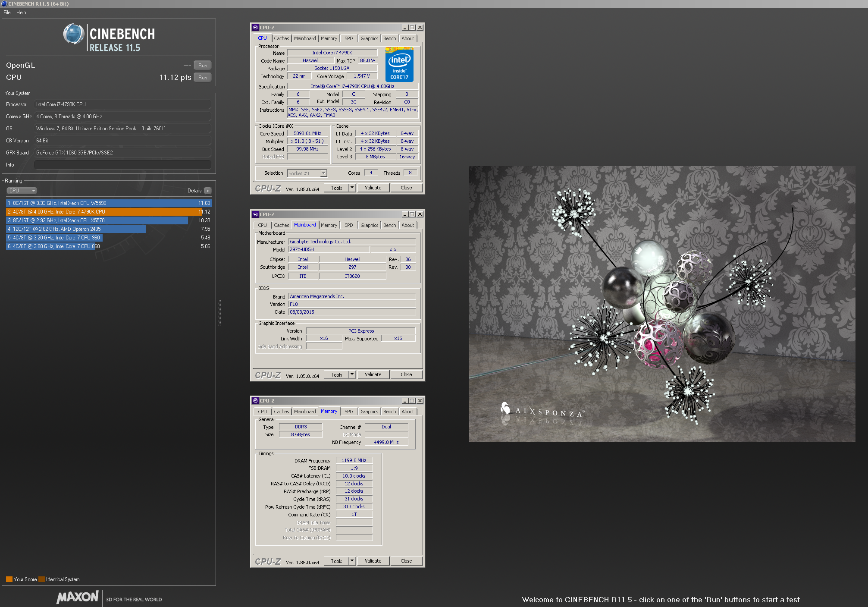Switch to Mainboard tab in top CPU-Z window

pyautogui.click(x=305, y=38)
